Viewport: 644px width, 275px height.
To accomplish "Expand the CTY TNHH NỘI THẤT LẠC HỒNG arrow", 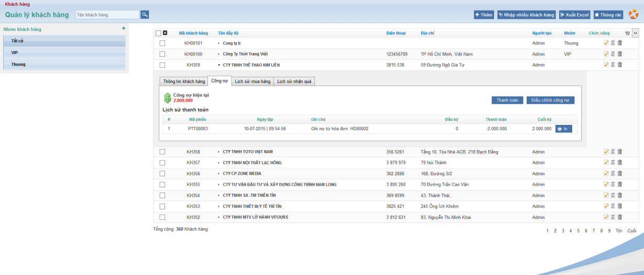I will pos(219,163).
